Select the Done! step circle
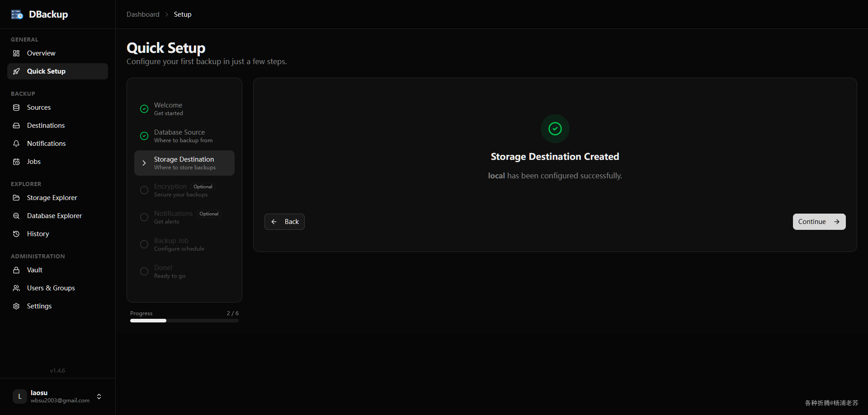 (x=144, y=271)
